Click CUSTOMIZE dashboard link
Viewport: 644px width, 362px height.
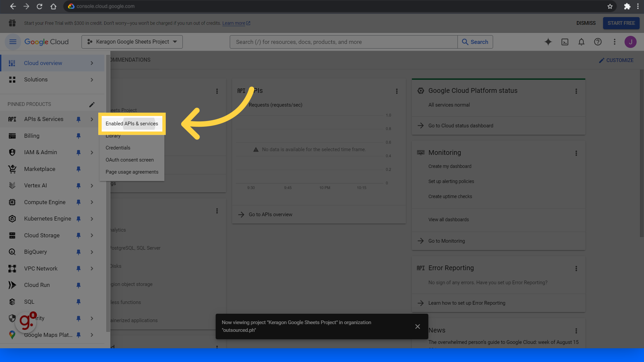(616, 60)
